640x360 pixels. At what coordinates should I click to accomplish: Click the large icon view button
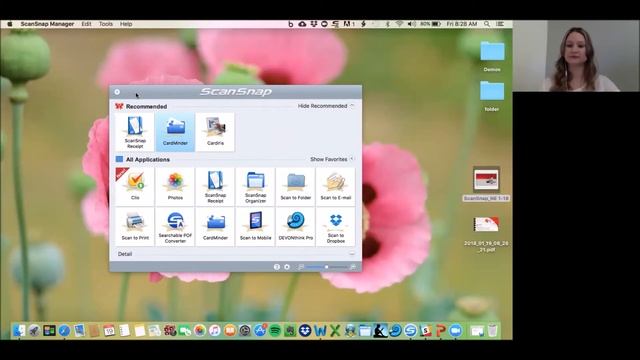[x=353, y=267]
